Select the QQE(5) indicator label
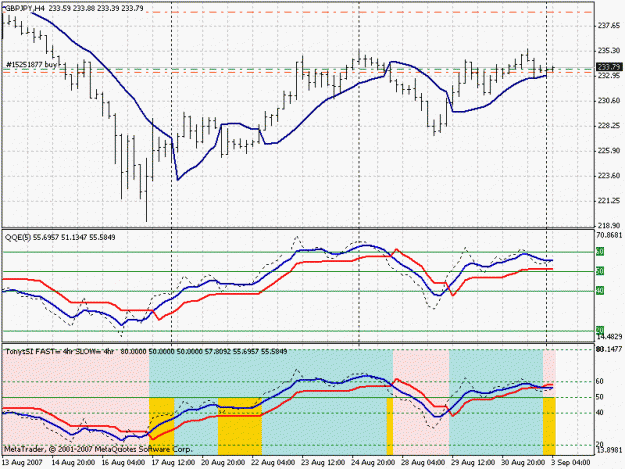This screenshot has height=469, width=625. [18, 237]
